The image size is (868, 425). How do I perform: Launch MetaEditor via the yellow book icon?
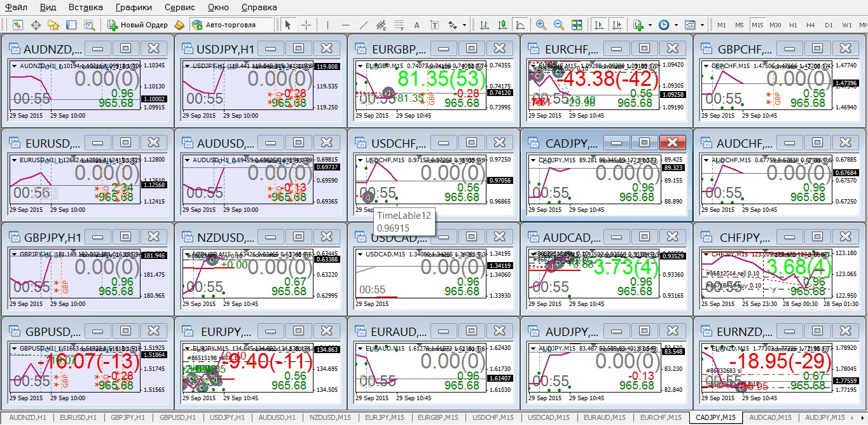[x=179, y=25]
